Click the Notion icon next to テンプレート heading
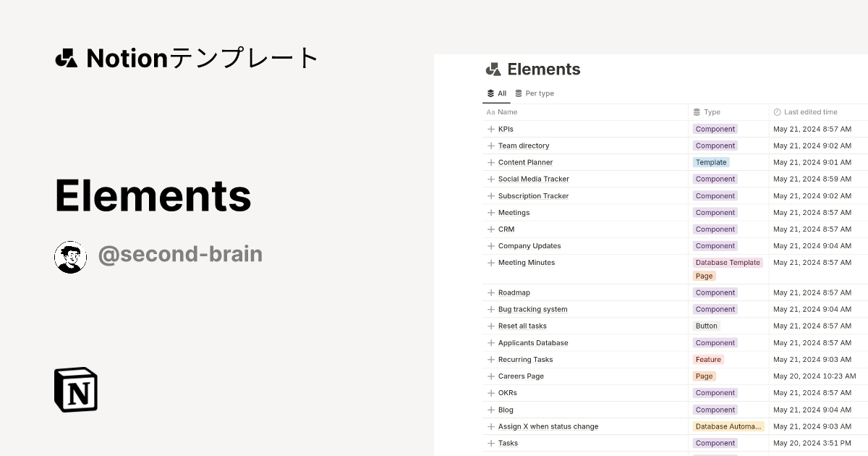 66,57
